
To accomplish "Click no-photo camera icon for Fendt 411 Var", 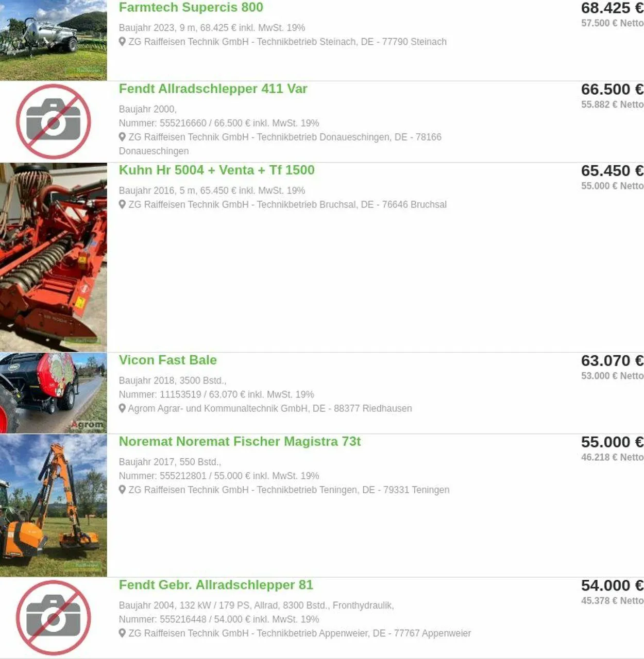I will [54, 122].
